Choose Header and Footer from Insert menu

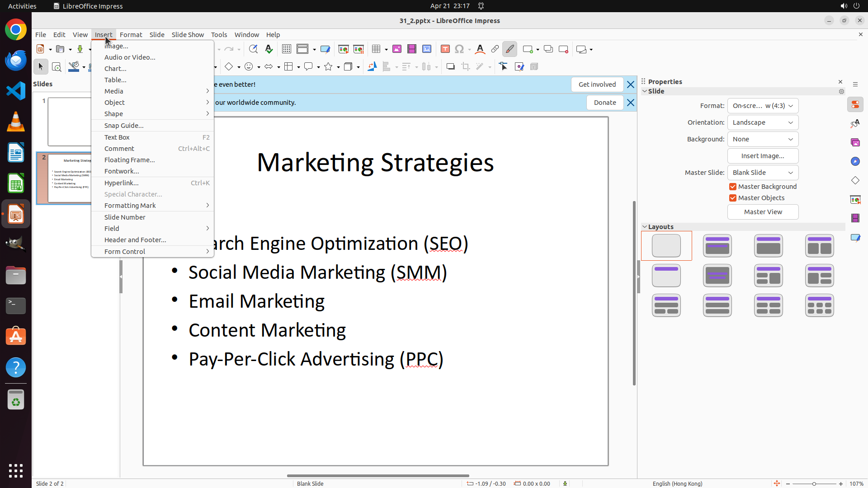click(x=135, y=240)
